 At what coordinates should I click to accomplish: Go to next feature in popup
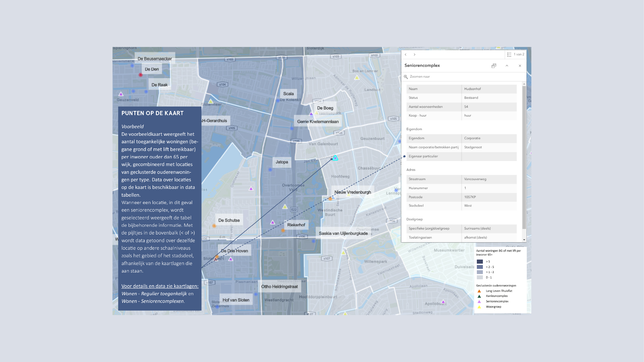(414, 54)
